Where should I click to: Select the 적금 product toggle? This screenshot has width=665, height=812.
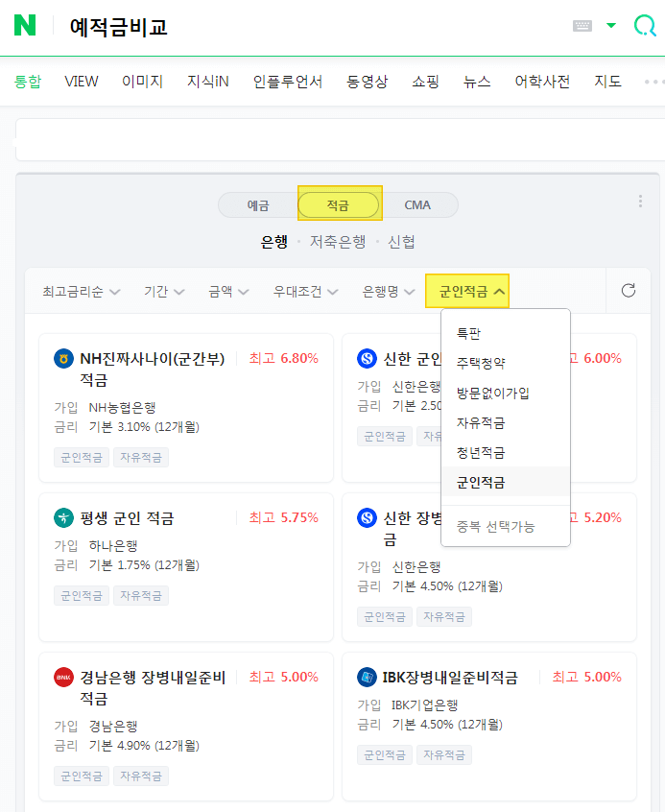(x=338, y=205)
